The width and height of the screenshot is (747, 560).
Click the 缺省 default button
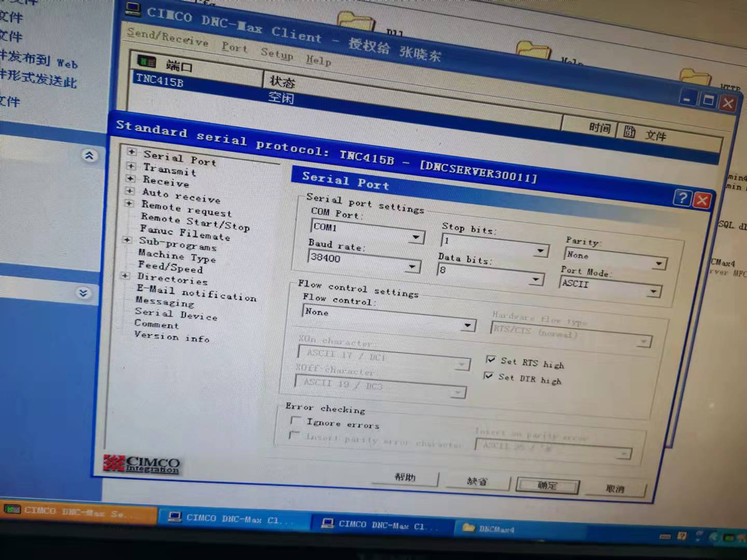tap(477, 481)
